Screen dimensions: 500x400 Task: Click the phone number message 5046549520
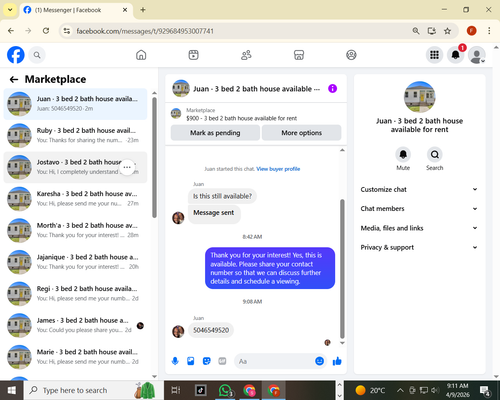pyautogui.click(x=211, y=330)
